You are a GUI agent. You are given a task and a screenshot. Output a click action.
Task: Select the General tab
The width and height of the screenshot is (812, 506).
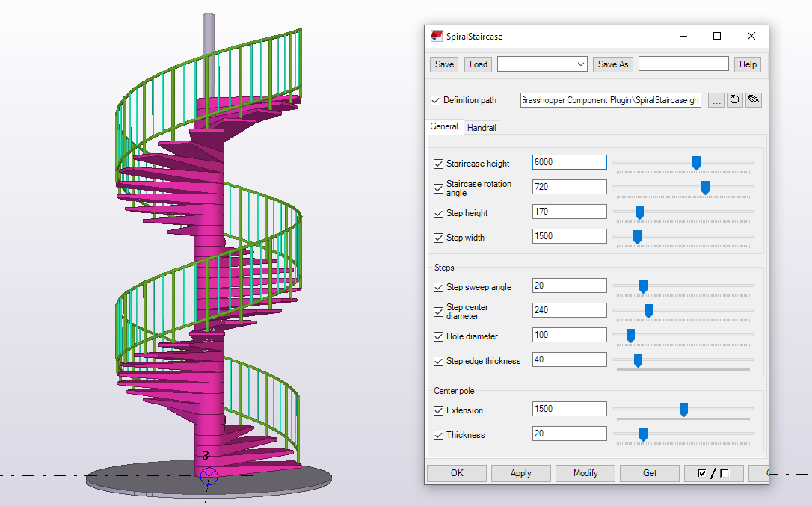pyautogui.click(x=444, y=127)
